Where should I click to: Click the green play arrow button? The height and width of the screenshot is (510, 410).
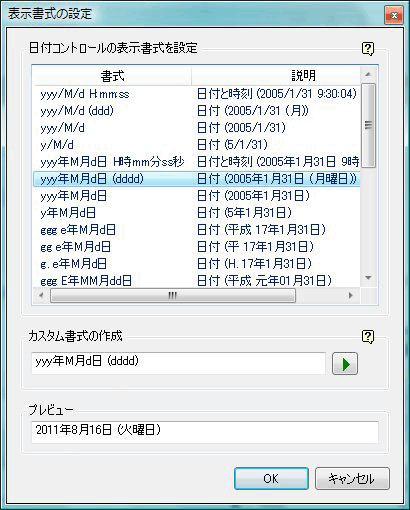coord(345,364)
